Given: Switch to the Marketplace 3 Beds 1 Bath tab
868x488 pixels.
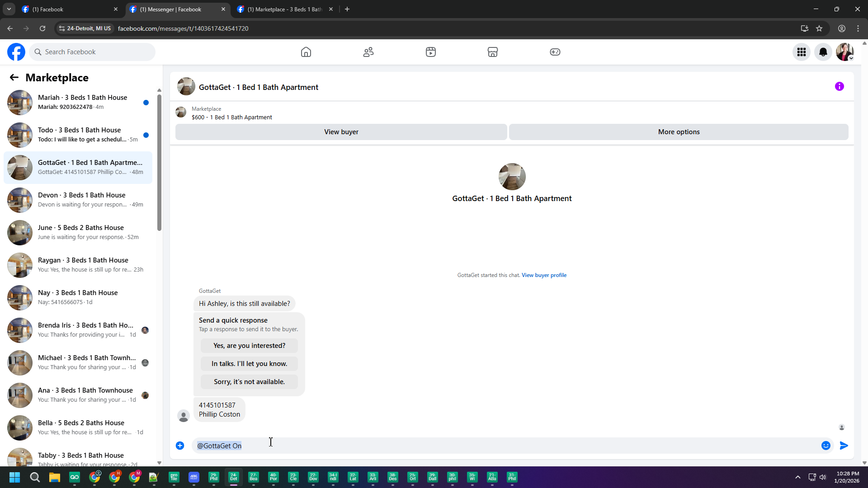Looking at the screenshot, I should pyautogui.click(x=285, y=9).
